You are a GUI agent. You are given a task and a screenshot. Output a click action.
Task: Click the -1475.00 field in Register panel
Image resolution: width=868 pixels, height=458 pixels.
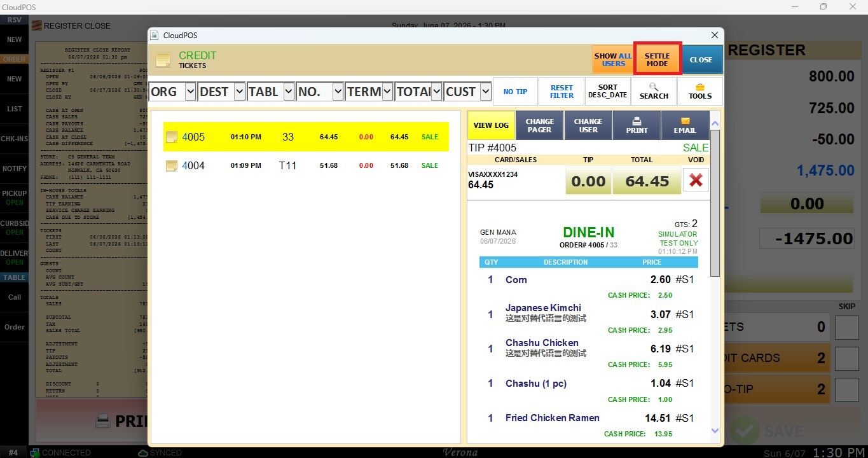point(806,239)
